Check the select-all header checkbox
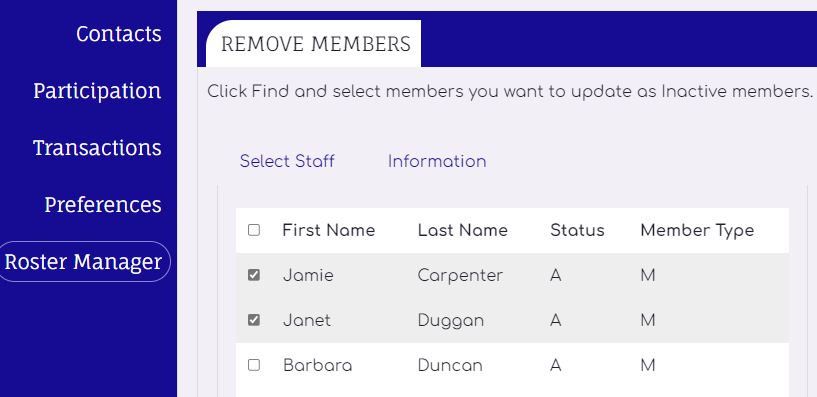 (254, 230)
